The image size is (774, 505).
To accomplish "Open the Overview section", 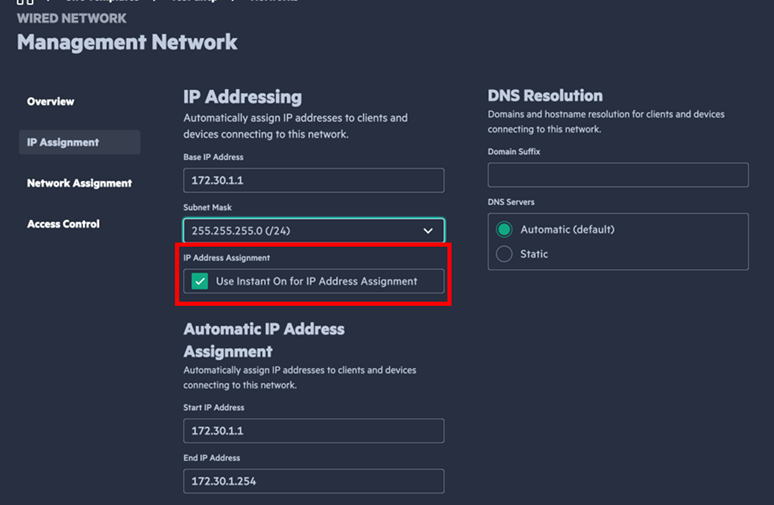I will pos(50,102).
